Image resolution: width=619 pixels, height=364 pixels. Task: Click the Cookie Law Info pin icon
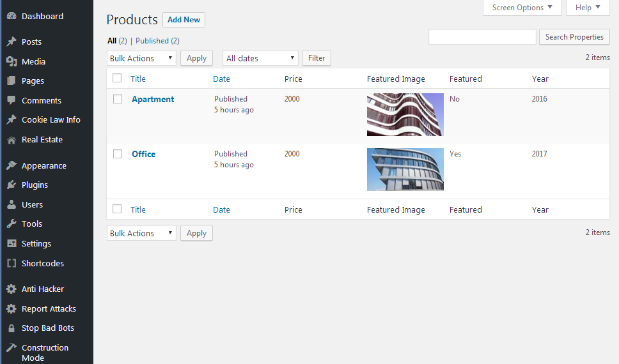click(x=12, y=120)
